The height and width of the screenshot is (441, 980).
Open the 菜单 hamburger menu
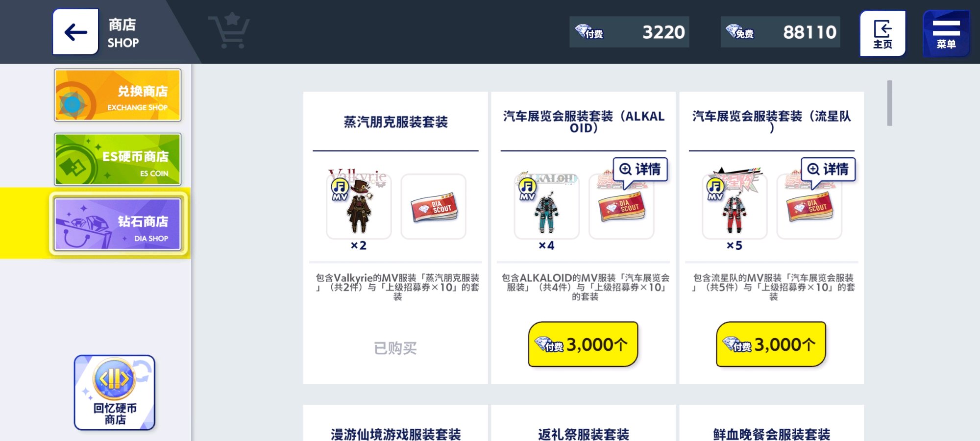coord(946,33)
